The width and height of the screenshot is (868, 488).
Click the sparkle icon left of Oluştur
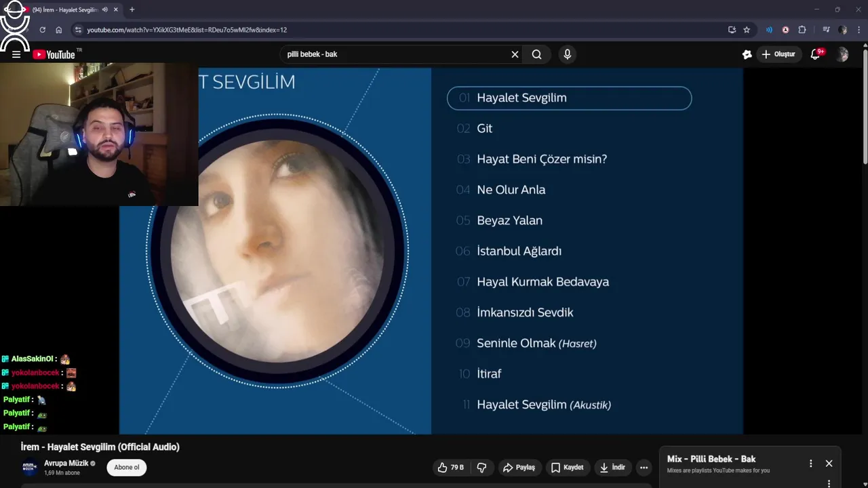[747, 54]
